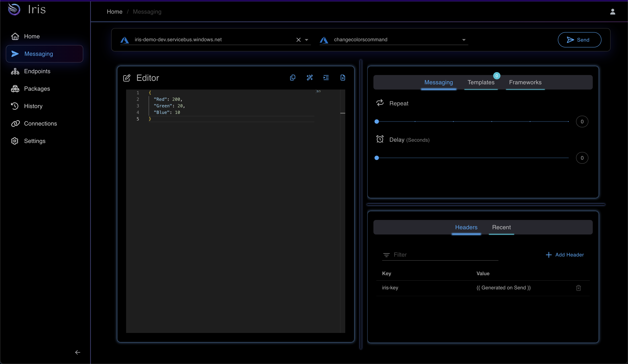Open the user account icon
This screenshot has height=364, width=628.
[x=613, y=12]
